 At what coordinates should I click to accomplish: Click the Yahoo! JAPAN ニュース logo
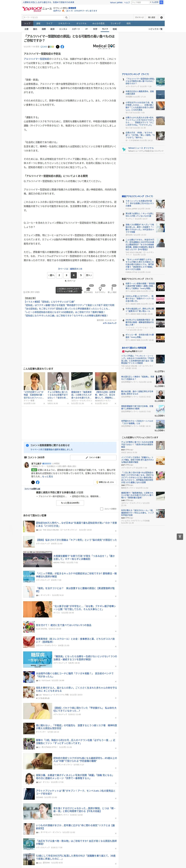coord(37,9)
